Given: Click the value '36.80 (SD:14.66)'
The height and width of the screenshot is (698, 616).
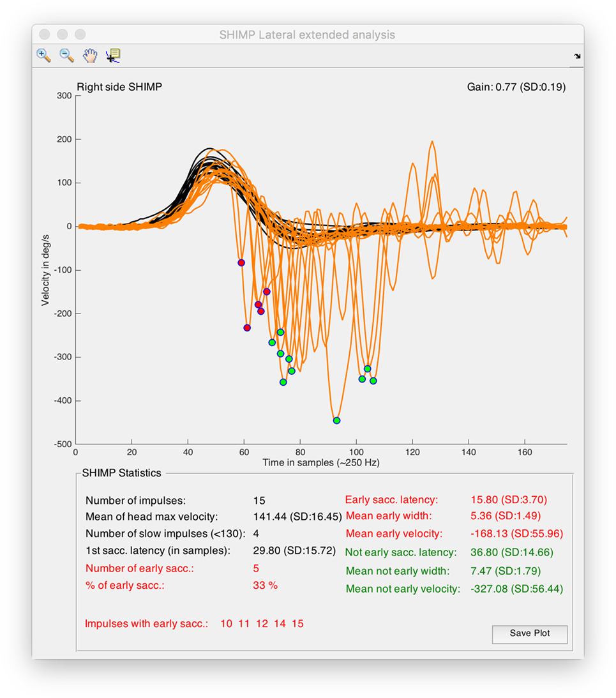Looking at the screenshot, I should pos(512,552).
